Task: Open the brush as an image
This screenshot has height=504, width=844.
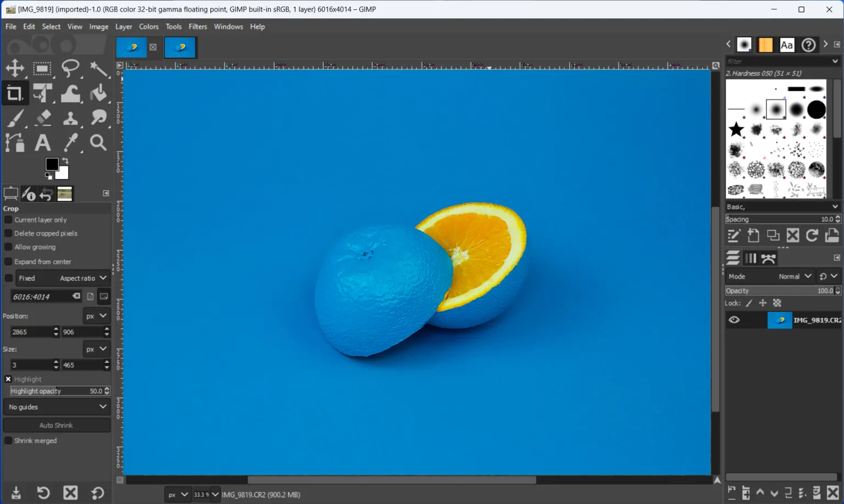Action: click(x=832, y=235)
